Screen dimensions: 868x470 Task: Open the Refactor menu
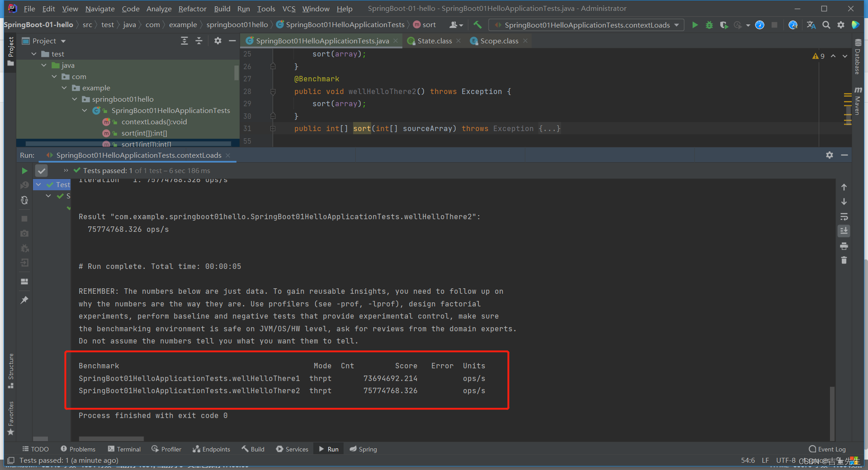tap(192, 9)
